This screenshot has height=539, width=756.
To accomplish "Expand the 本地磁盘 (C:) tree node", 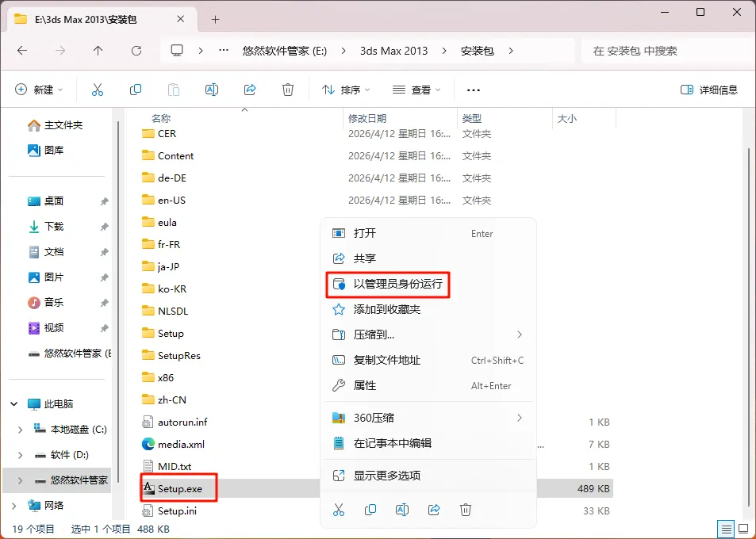I will 20,429.
